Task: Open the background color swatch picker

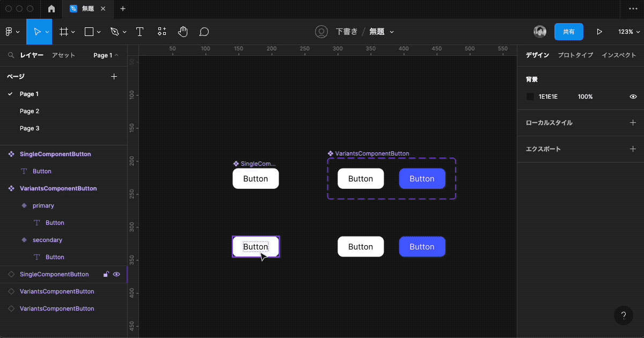Action: 531,97
